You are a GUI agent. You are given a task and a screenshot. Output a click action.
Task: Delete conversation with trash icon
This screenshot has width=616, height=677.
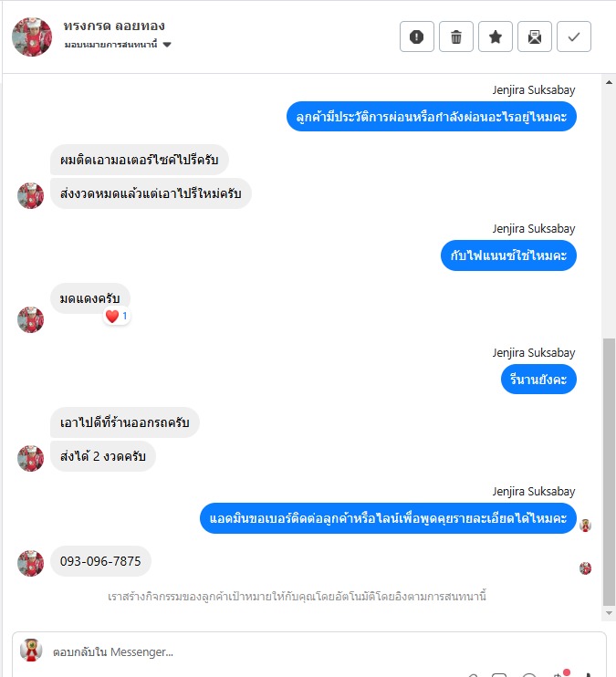coord(455,36)
